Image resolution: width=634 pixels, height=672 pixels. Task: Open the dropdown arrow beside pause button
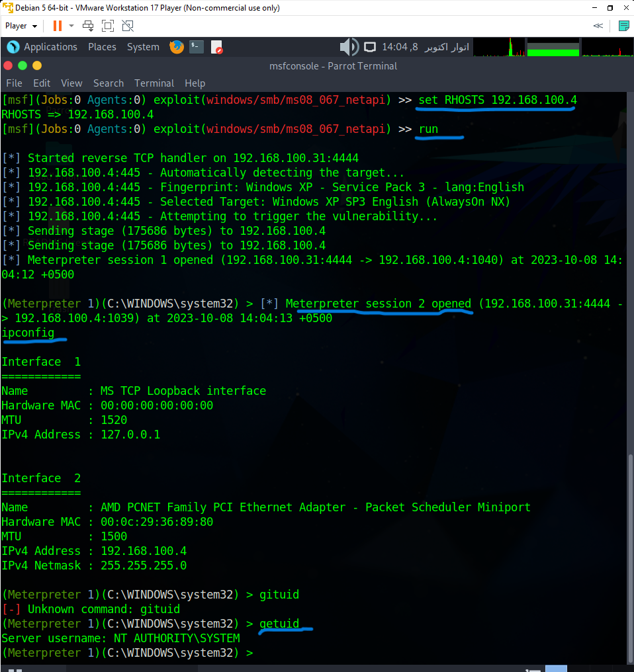[x=71, y=26]
